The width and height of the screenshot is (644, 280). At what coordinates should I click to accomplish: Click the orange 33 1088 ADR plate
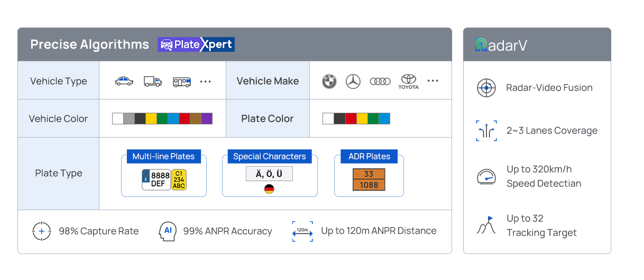pyautogui.click(x=369, y=179)
